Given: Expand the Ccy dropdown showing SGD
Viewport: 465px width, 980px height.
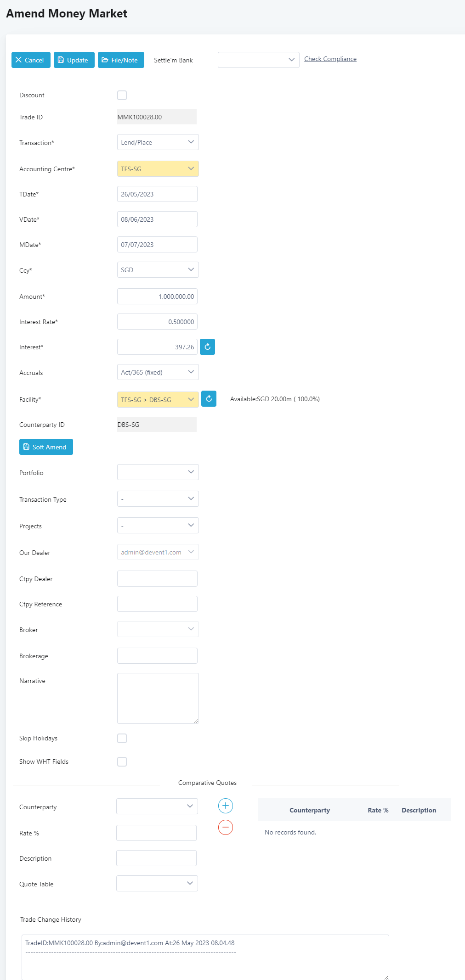Looking at the screenshot, I should [158, 270].
